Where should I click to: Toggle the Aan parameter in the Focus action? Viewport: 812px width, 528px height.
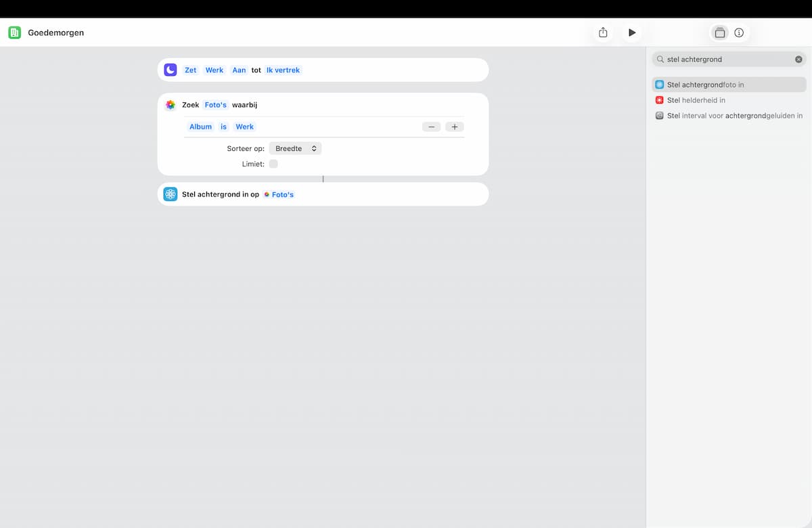point(239,70)
